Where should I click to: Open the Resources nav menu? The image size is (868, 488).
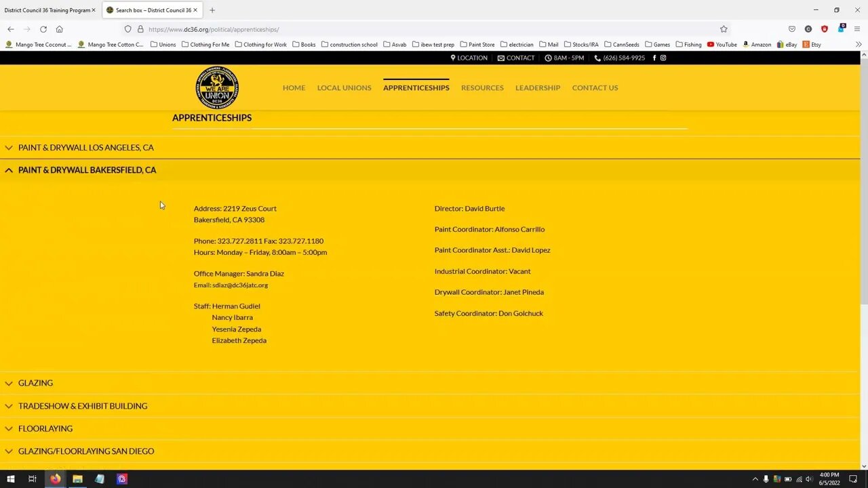pos(482,87)
